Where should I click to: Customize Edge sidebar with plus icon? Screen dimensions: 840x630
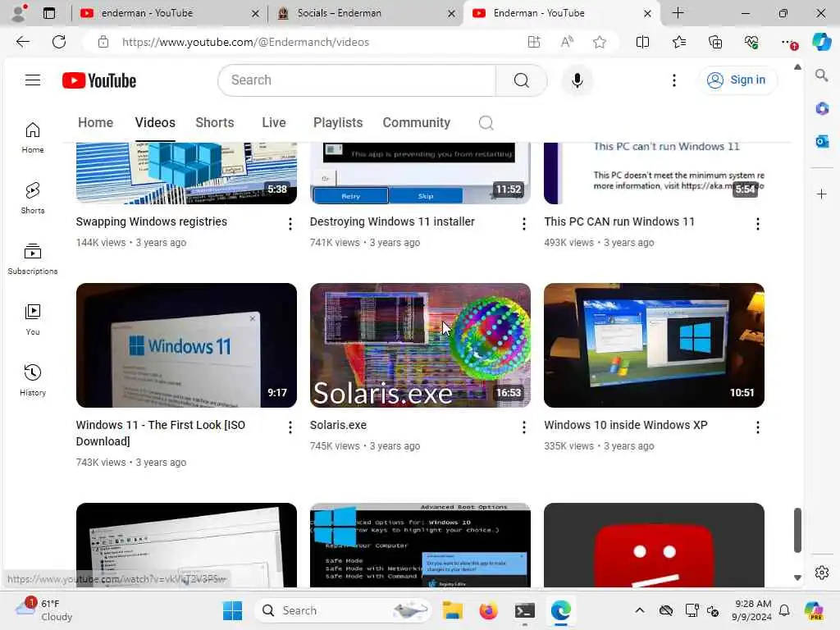click(x=821, y=194)
